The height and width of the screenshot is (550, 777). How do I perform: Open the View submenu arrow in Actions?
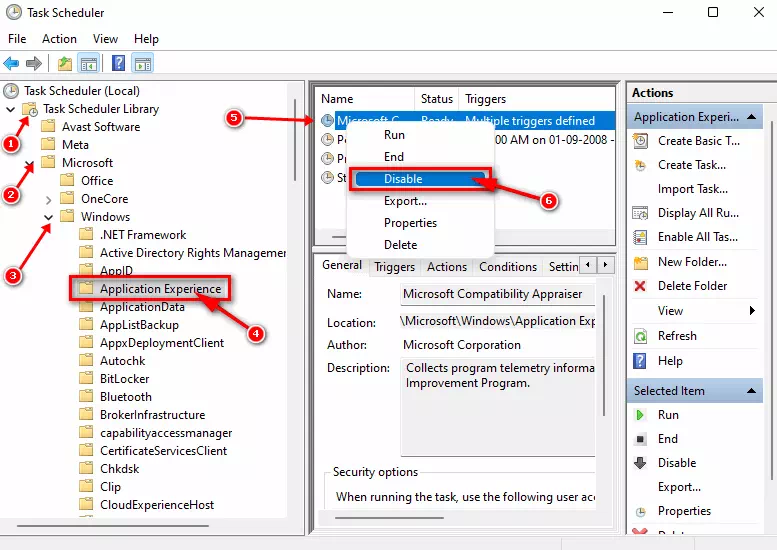(x=752, y=311)
